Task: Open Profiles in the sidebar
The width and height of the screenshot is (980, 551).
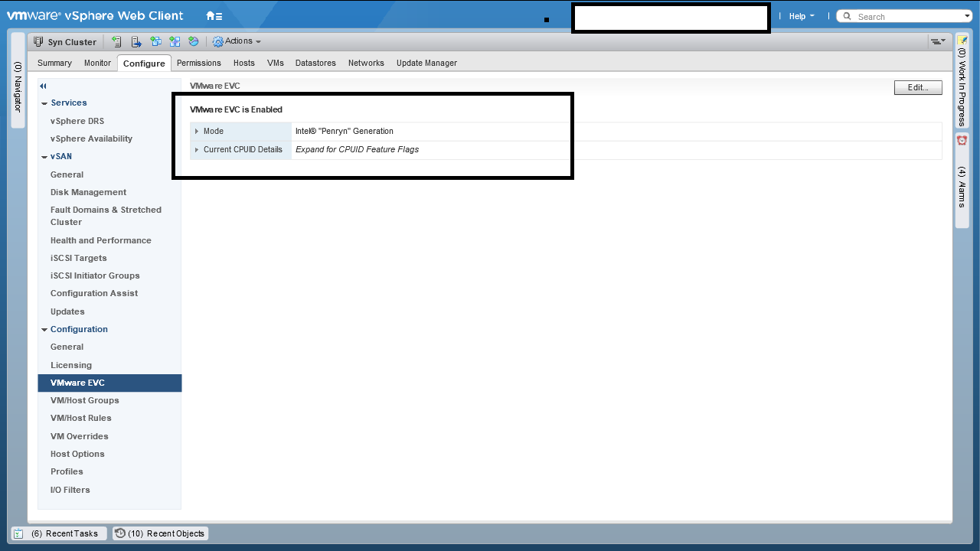Action: coord(67,471)
